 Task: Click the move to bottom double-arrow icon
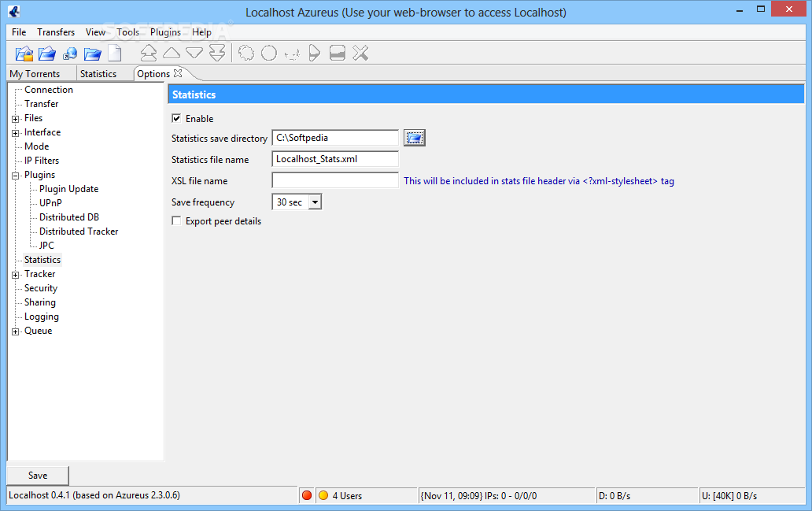[217, 53]
